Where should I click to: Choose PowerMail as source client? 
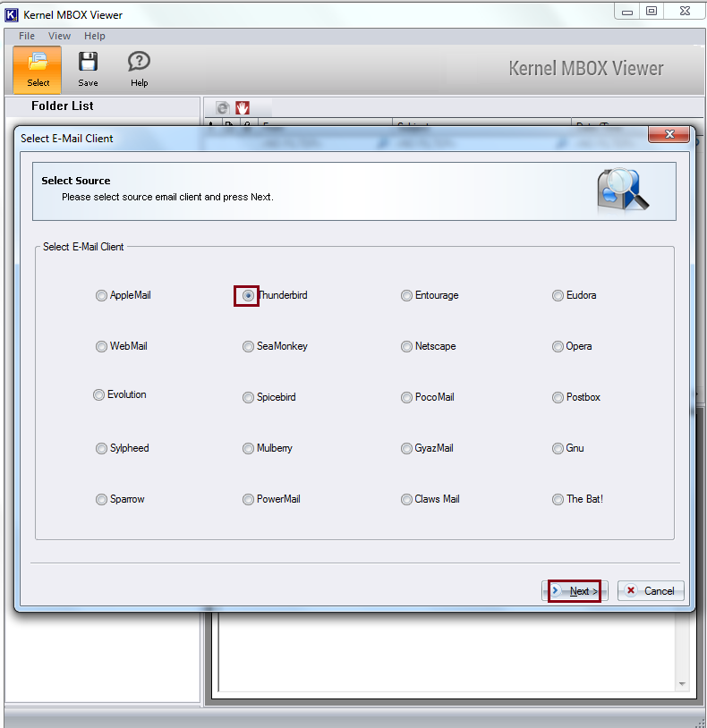(x=249, y=500)
